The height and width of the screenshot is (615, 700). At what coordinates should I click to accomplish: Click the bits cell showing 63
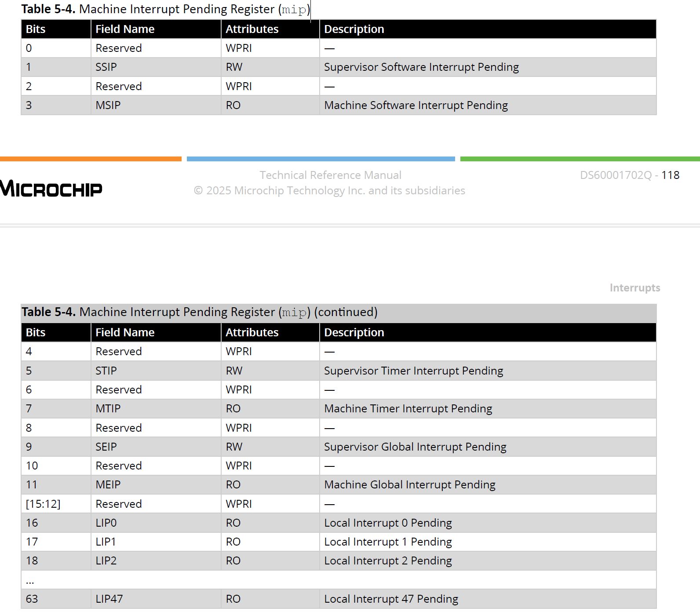56,599
